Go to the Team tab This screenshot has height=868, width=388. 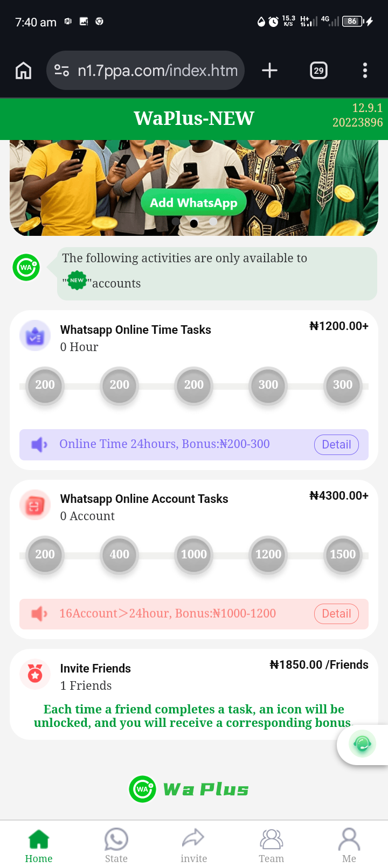coord(271,845)
